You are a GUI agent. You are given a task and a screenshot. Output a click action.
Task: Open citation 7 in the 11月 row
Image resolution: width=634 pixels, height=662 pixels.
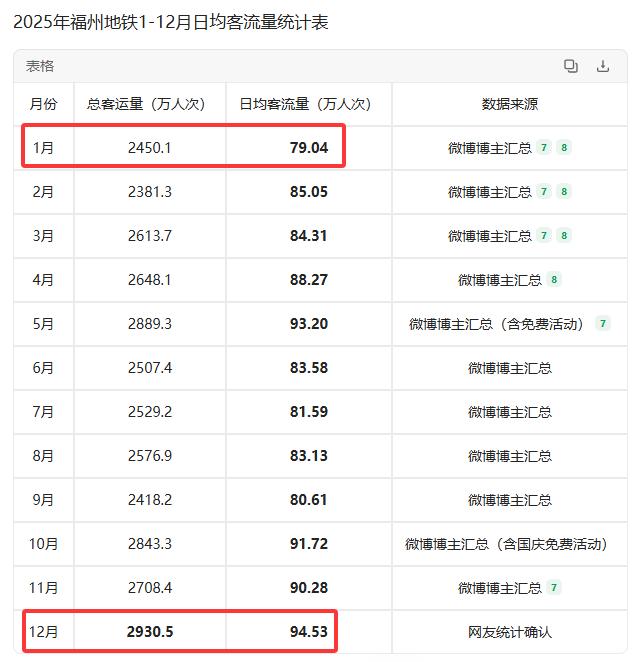tap(554, 587)
